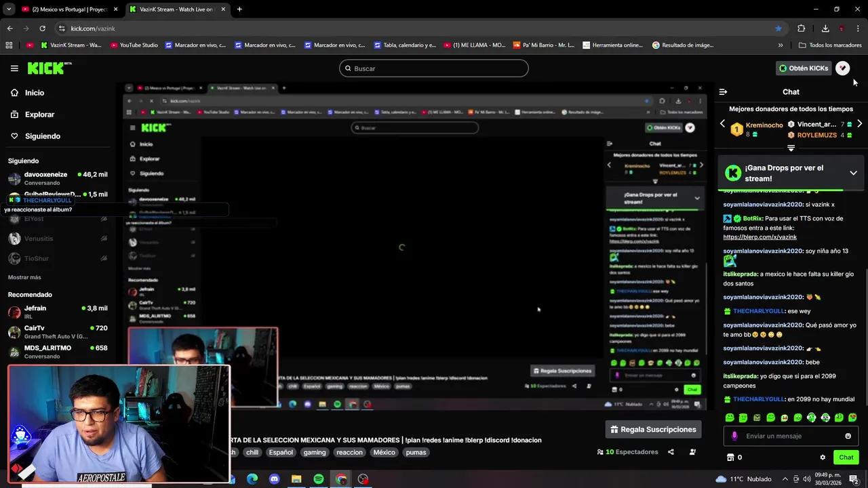Open the hamburger menu beside Kick logo

click(x=14, y=68)
